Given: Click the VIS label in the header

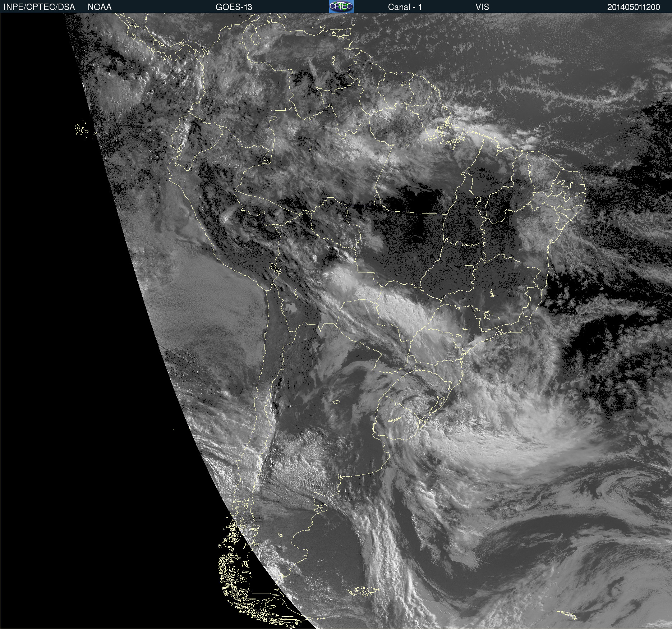Looking at the screenshot, I should (x=482, y=7).
